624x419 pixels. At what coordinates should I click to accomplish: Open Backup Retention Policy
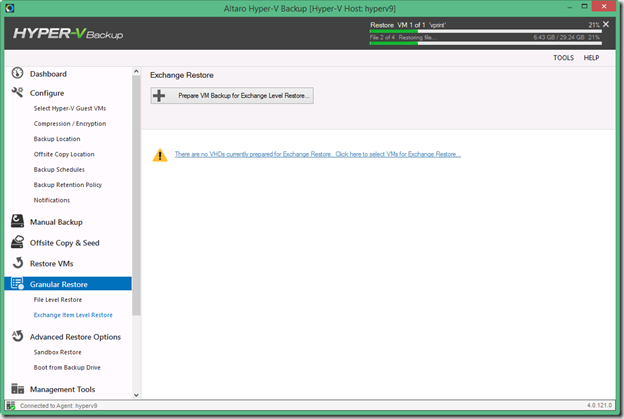pyautogui.click(x=68, y=185)
